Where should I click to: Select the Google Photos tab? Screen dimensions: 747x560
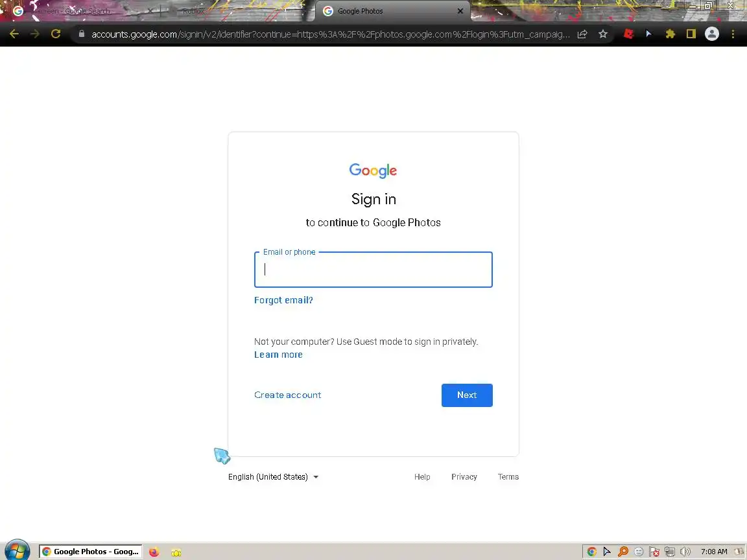tap(394, 11)
